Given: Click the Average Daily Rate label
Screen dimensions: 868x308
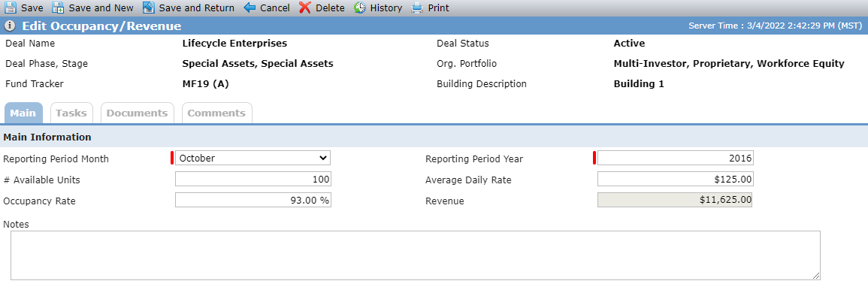Looking at the screenshot, I should pyautogui.click(x=468, y=180).
